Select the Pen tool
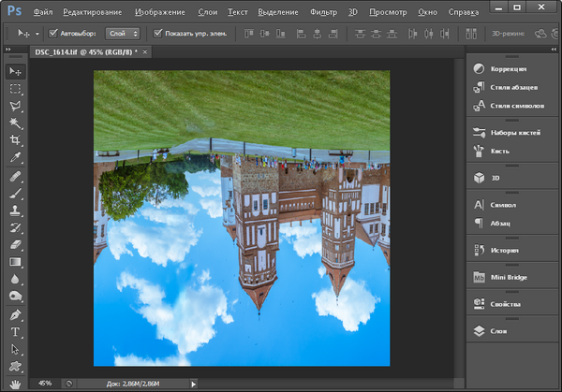Image resolution: width=562 pixels, height=392 pixels. pyautogui.click(x=15, y=315)
